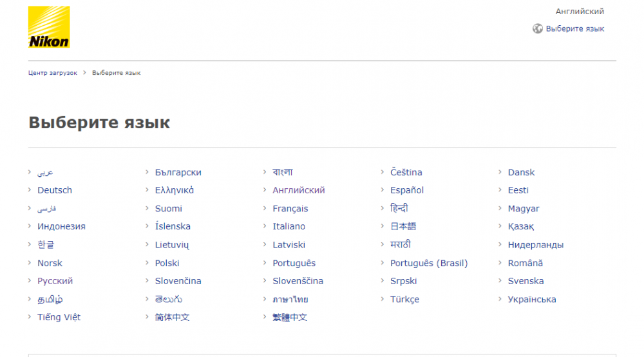Select Українська language
This screenshot has width=644, height=357.
pos(532,300)
